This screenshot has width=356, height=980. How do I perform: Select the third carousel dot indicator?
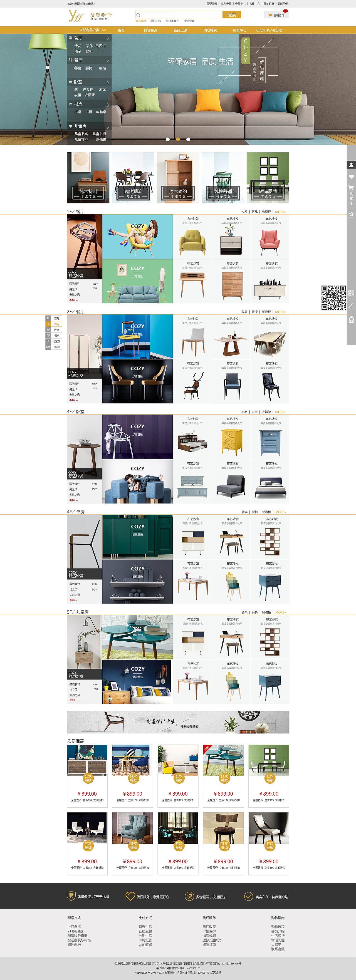click(188, 139)
